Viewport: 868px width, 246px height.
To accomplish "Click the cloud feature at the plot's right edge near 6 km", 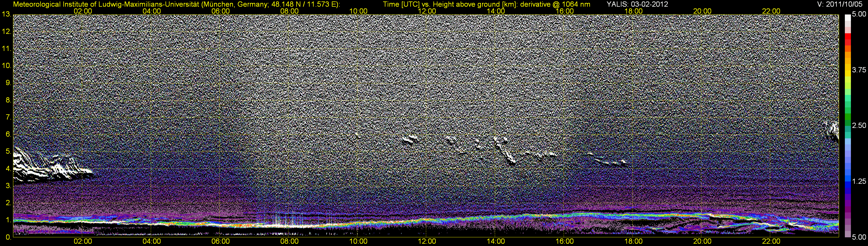I will pos(833,131).
